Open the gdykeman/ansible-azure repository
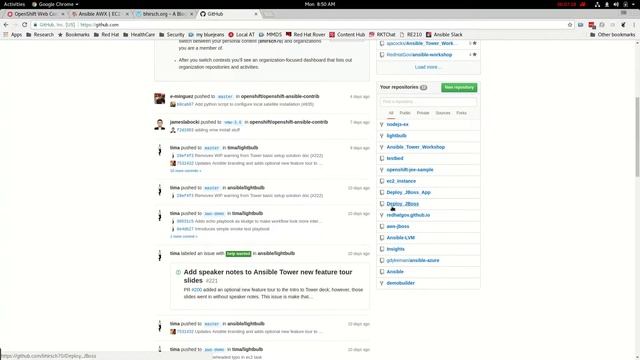 [x=413, y=260]
